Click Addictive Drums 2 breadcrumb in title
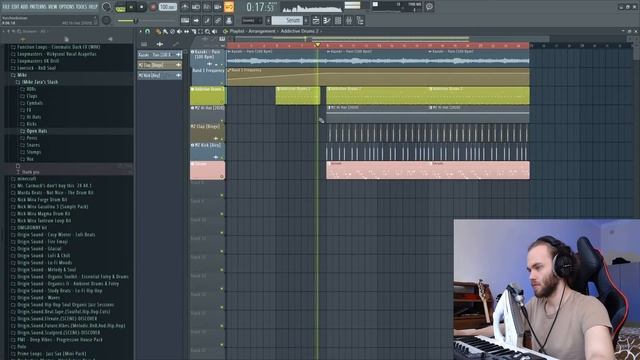The image size is (640, 360). pyautogui.click(x=299, y=31)
